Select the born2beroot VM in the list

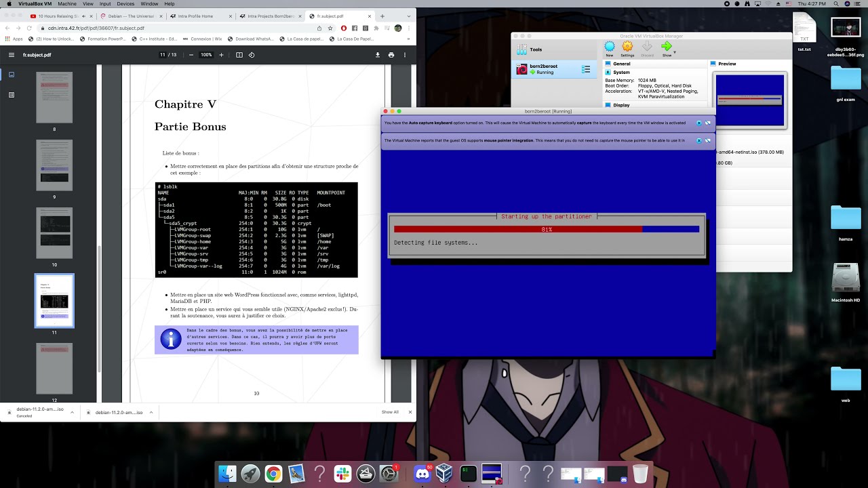(553, 69)
